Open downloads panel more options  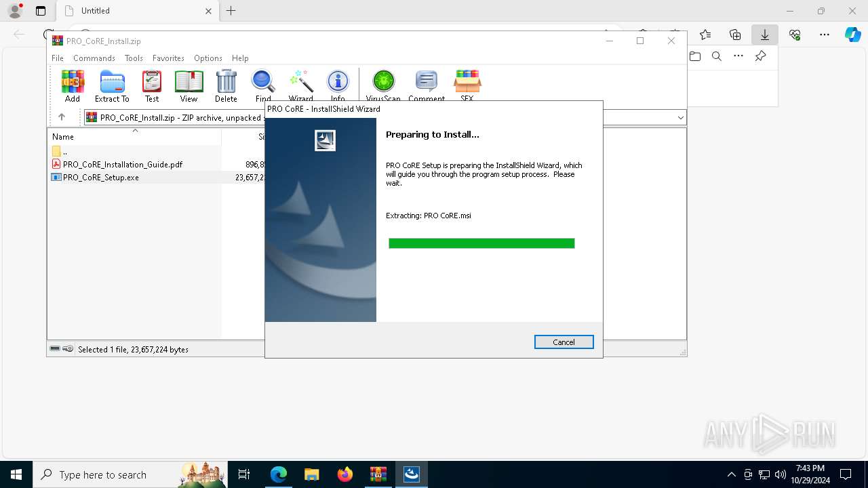tap(738, 56)
